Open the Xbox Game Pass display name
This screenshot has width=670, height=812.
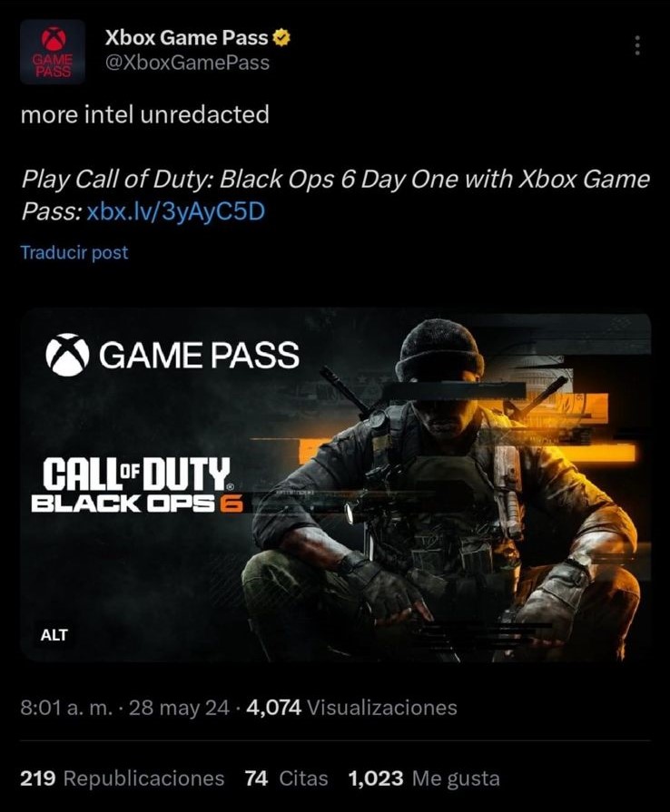186,38
